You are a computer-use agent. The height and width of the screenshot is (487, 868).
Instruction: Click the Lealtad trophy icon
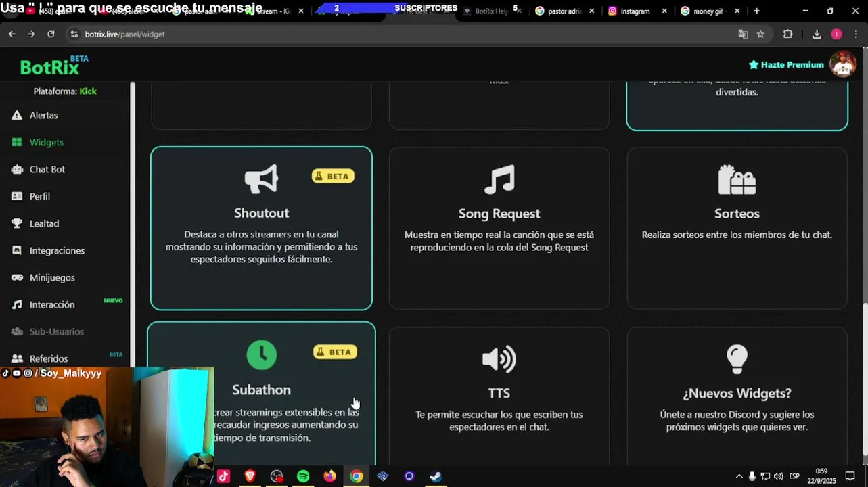[x=17, y=224]
